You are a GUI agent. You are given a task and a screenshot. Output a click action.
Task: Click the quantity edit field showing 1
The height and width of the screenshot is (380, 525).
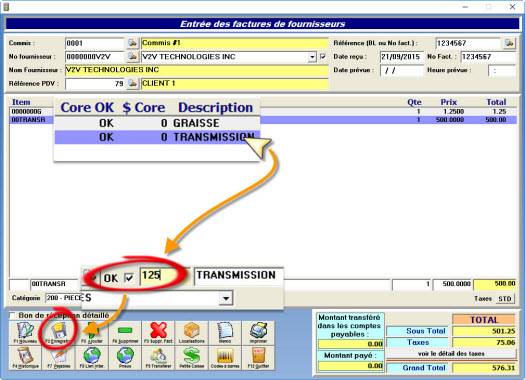pyautogui.click(x=411, y=284)
